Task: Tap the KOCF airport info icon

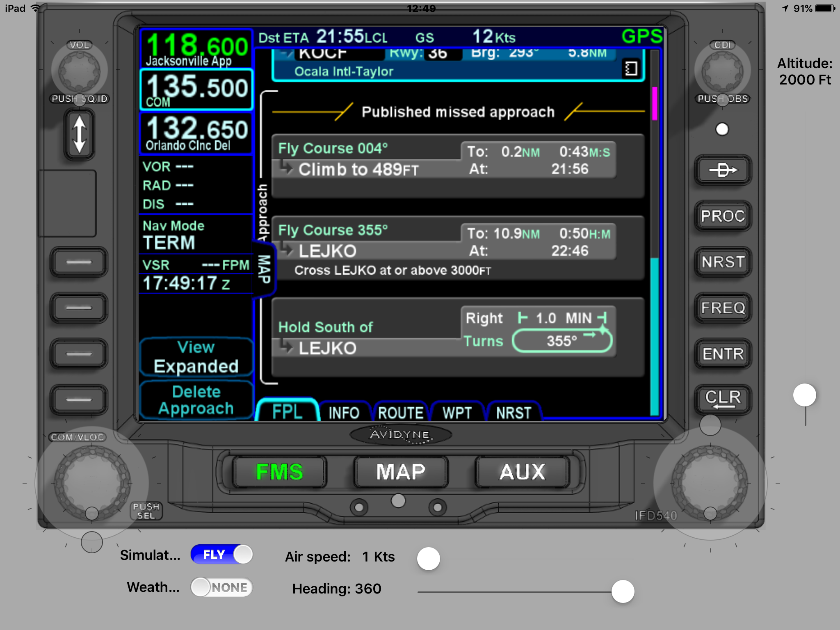Action: click(631, 68)
